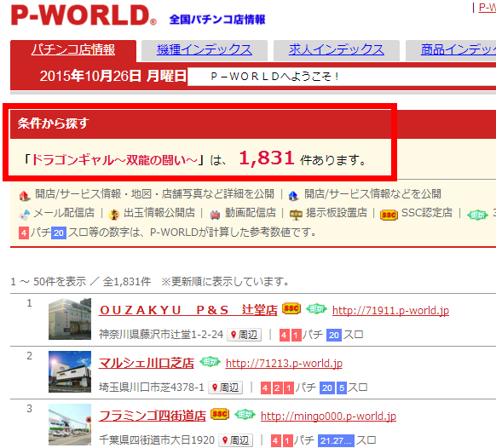
Task: Click the 出玉情報公開店 icon
Action: (114, 215)
